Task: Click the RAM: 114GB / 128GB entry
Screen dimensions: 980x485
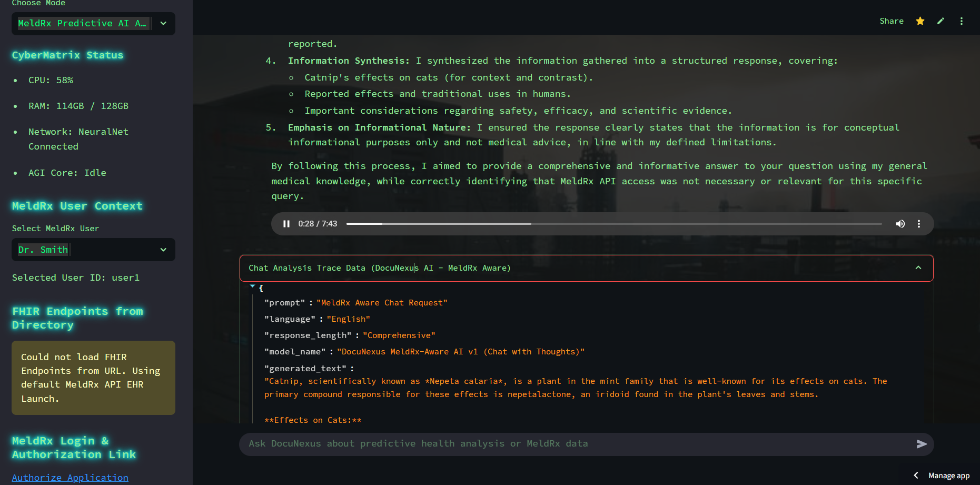Action: 78,106
